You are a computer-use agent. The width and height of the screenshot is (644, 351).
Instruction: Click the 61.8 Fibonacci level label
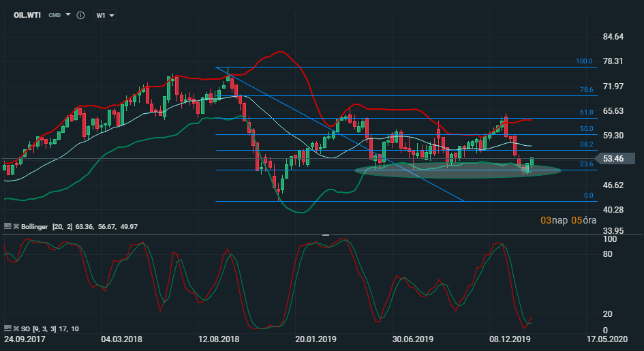pyautogui.click(x=586, y=112)
